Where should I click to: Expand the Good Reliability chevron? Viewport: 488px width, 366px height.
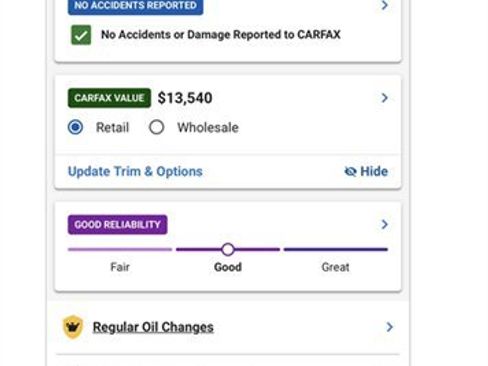point(384,224)
